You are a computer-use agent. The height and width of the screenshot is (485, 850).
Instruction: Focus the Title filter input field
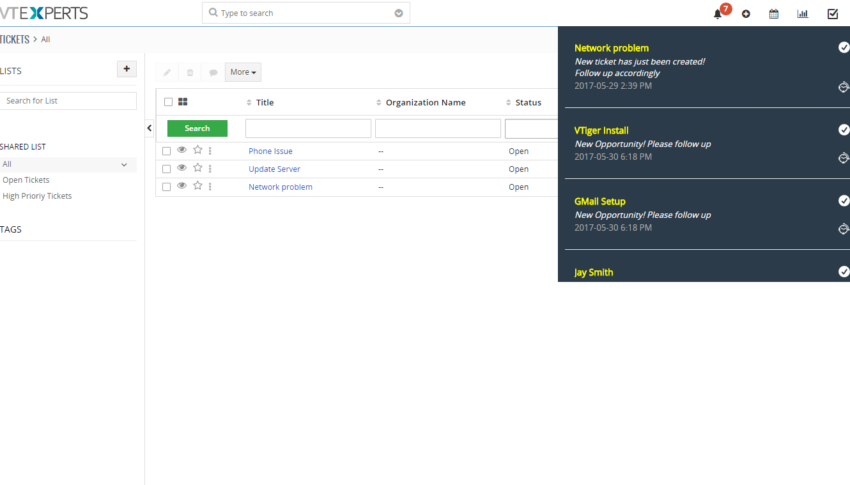[308, 128]
